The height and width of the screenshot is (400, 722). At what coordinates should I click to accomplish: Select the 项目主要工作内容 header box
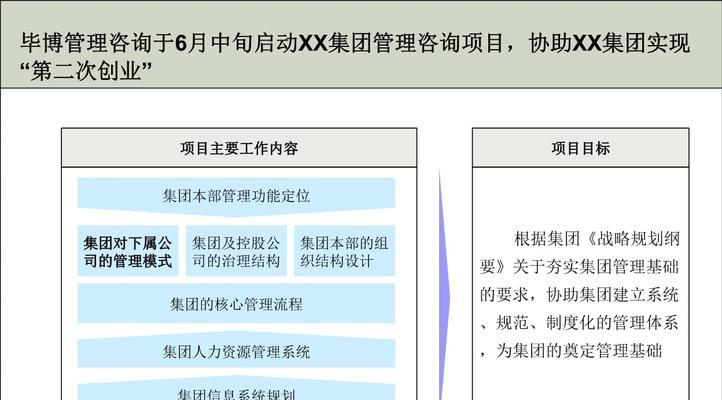point(239,148)
